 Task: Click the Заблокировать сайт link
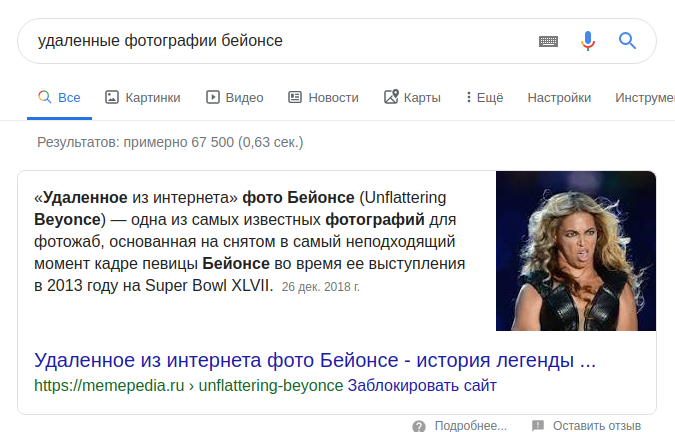[x=421, y=385]
